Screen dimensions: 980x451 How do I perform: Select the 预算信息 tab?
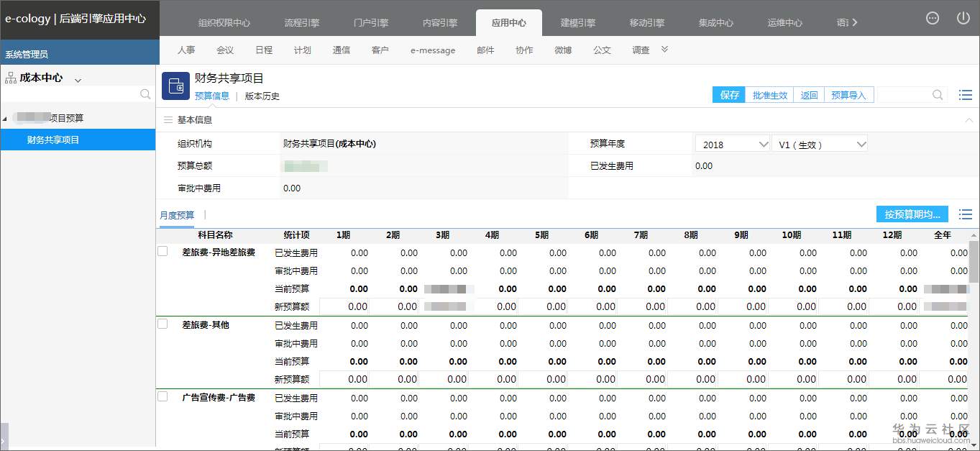(212, 96)
